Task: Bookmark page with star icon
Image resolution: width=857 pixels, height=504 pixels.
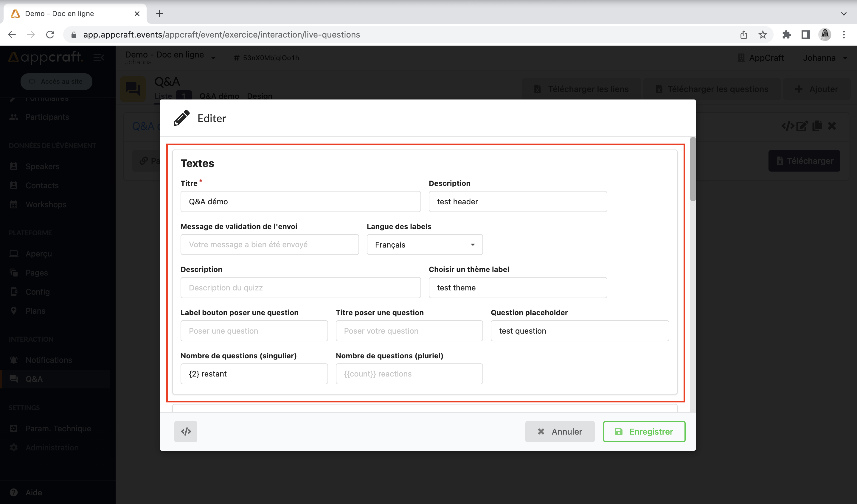Action: click(763, 35)
